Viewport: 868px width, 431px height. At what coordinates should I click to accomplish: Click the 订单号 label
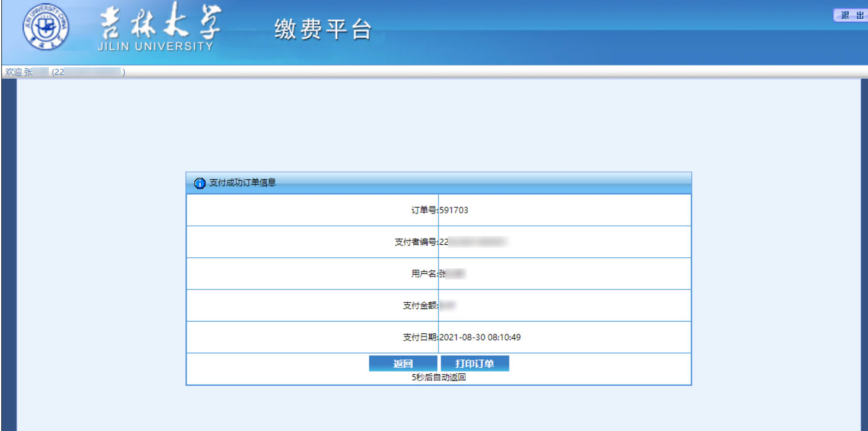tap(424, 210)
